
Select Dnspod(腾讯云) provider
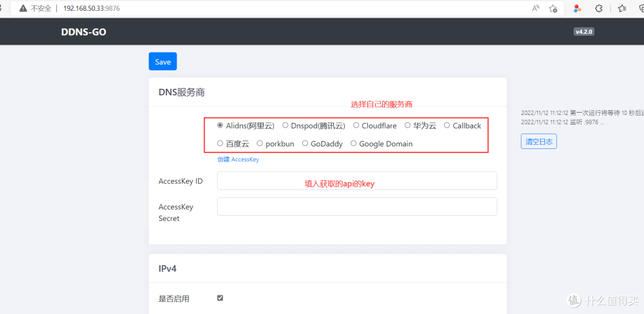(285, 125)
